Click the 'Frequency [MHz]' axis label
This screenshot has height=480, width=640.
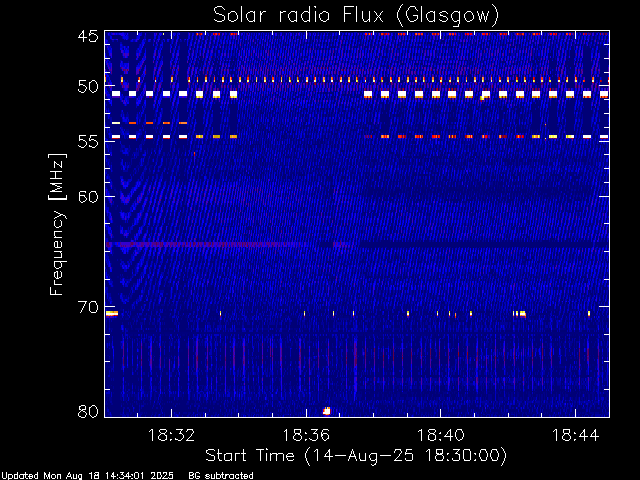57,224
